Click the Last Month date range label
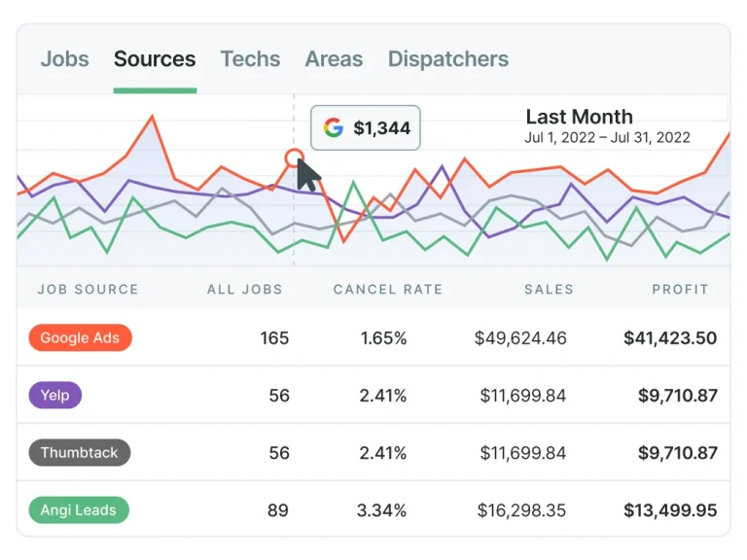Image resolution: width=747 pixels, height=560 pixels. click(x=580, y=117)
